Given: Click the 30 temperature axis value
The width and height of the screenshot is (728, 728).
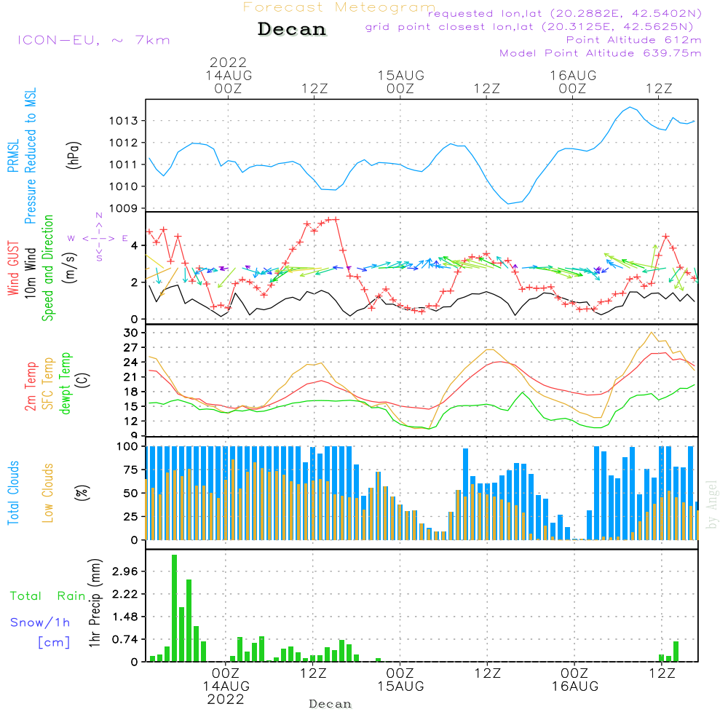Looking at the screenshot, I should pos(130,333).
